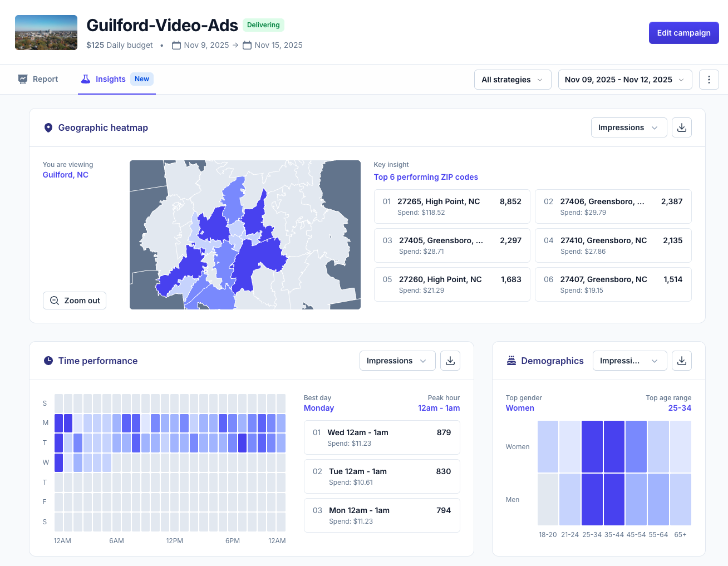Image resolution: width=728 pixels, height=566 pixels.
Task: Export Demographics data via download icon
Action: (x=681, y=361)
